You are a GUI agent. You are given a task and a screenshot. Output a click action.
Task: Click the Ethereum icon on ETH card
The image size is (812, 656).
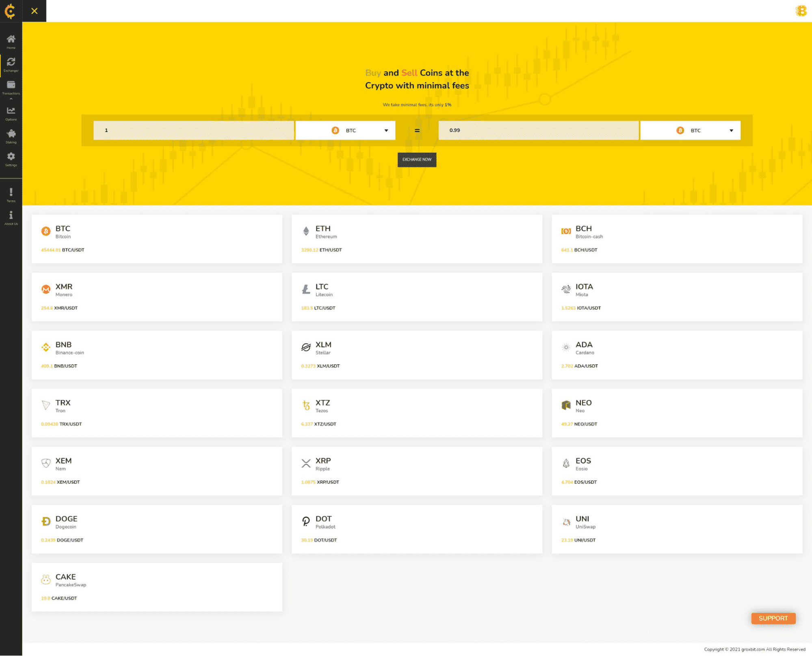(306, 231)
